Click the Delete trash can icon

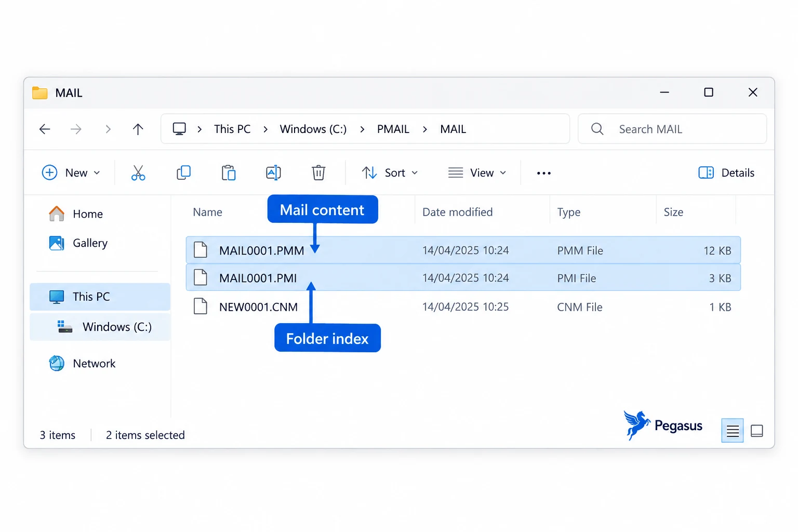click(318, 172)
